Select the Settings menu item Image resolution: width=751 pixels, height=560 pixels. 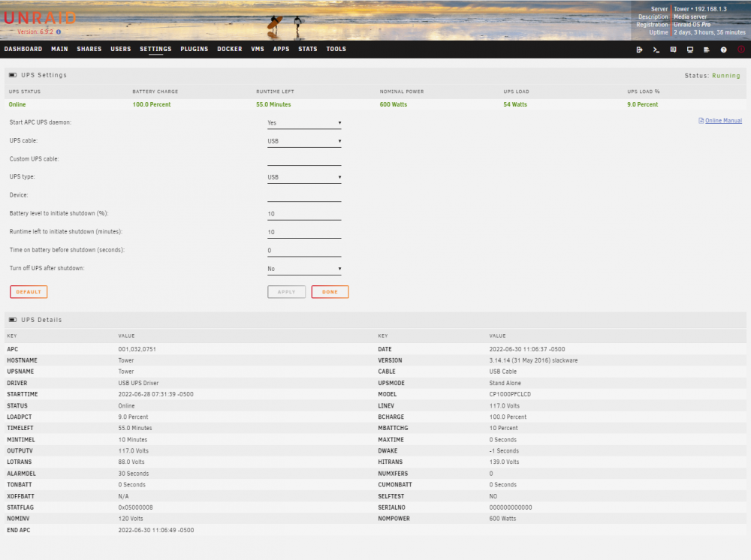[x=155, y=49]
